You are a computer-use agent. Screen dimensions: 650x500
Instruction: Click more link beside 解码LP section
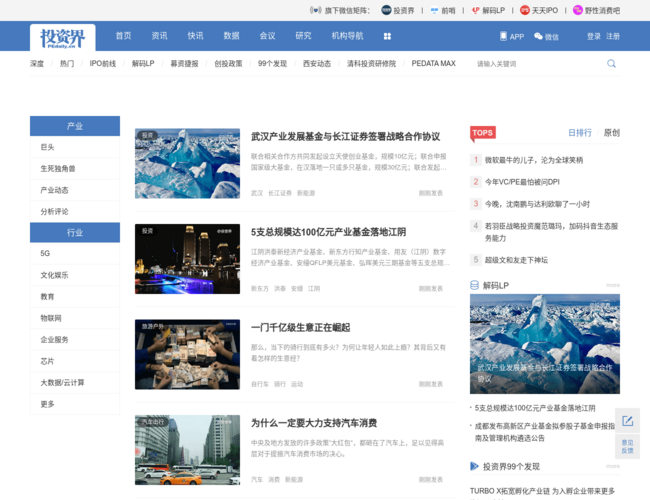613,286
